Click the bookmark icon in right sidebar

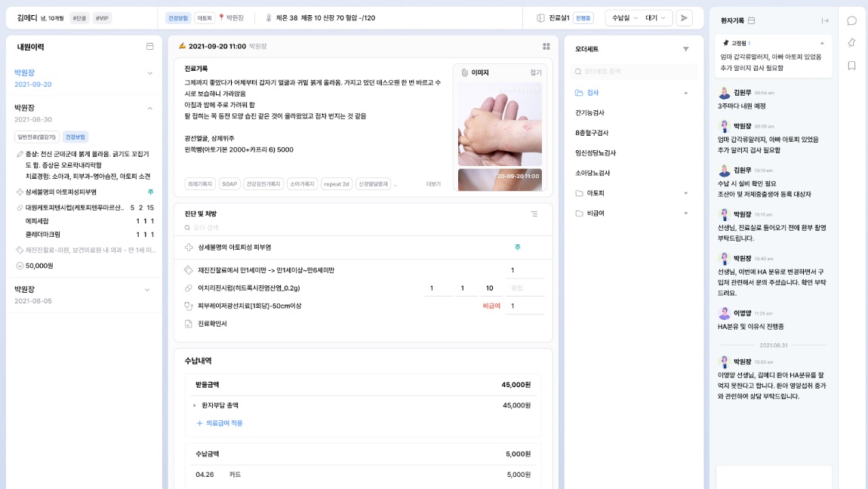point(851,65)
